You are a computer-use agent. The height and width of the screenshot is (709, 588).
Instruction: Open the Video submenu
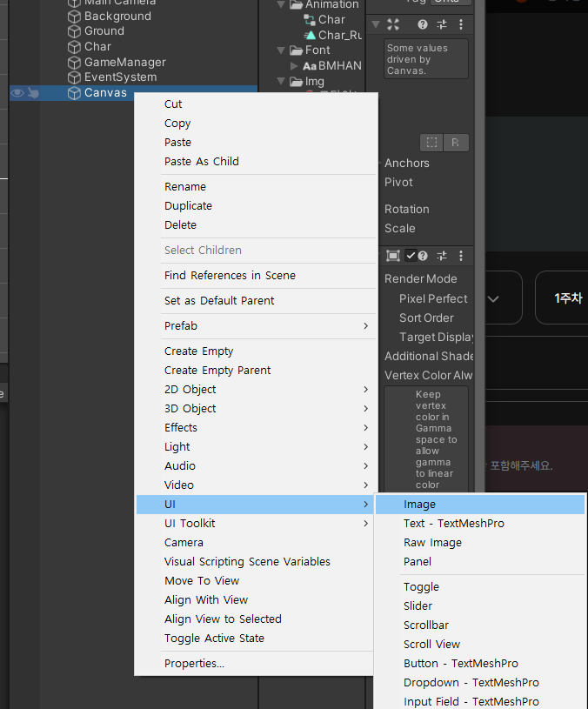(267, 485)
